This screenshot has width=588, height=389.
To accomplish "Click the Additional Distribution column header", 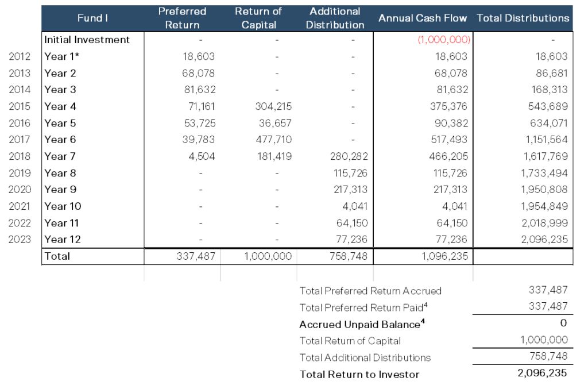I will [335, 18].
